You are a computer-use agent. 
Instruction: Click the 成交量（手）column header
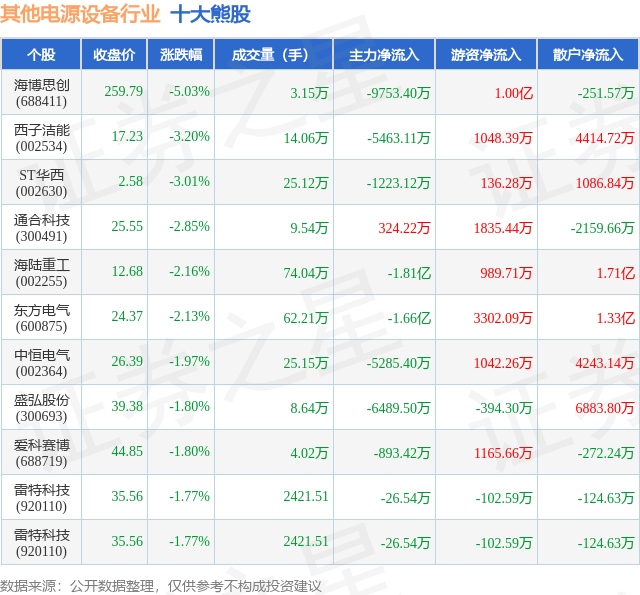pyautogui.click(x=273, y=54)
